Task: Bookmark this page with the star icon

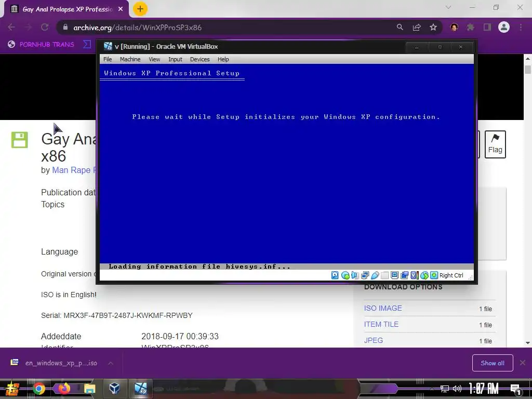Action: [433, 27]
